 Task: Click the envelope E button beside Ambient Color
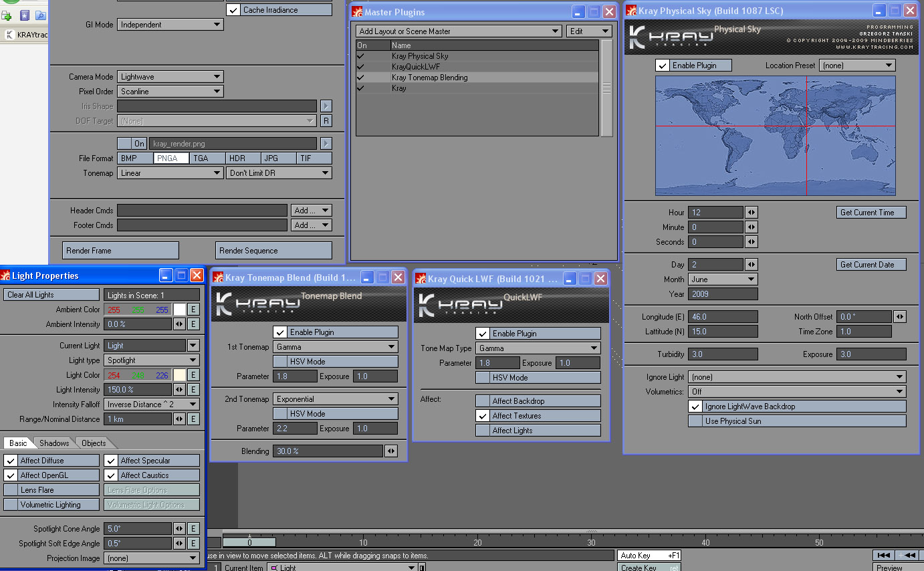click(193, 310)
